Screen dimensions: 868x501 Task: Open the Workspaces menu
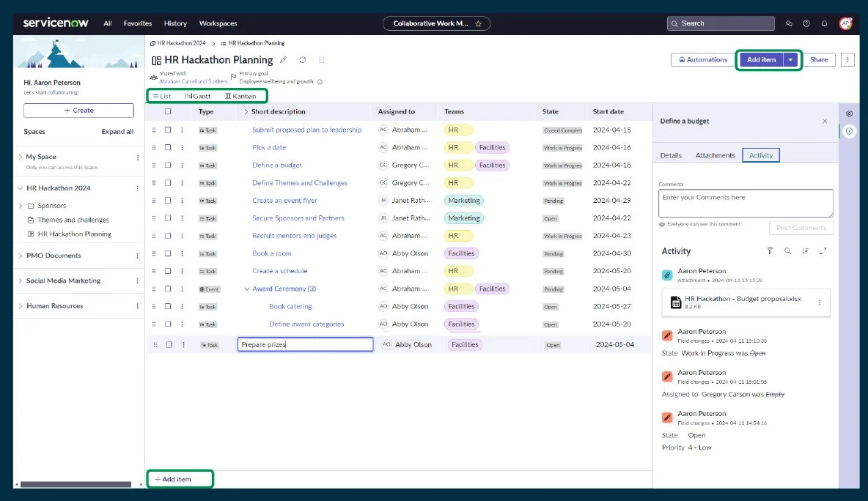point(218,23)
